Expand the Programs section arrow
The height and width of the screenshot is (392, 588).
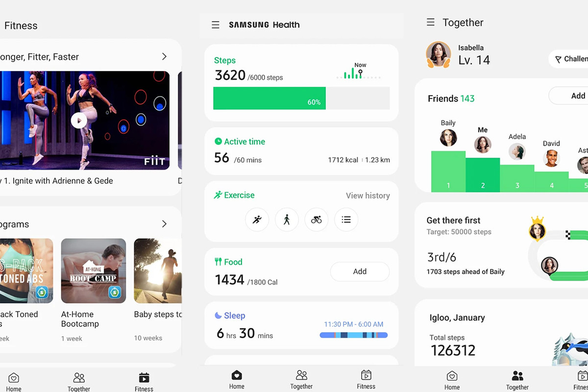point(164,224)
